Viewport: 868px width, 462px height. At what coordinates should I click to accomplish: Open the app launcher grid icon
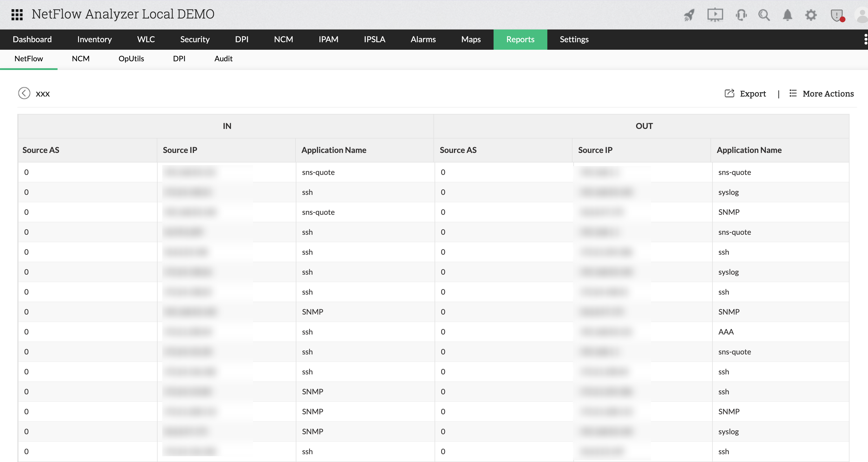[16, 14]
